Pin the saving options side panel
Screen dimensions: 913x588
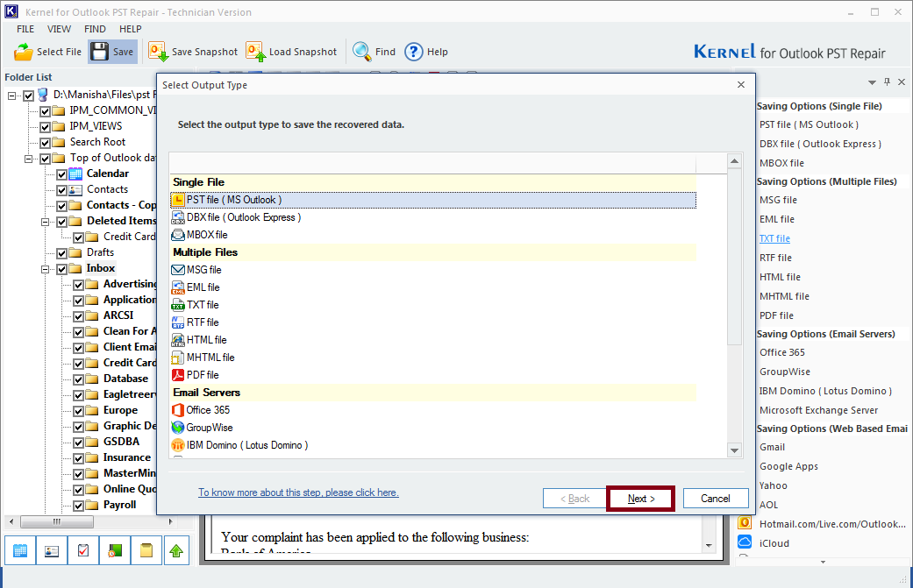tap(887, 82)
